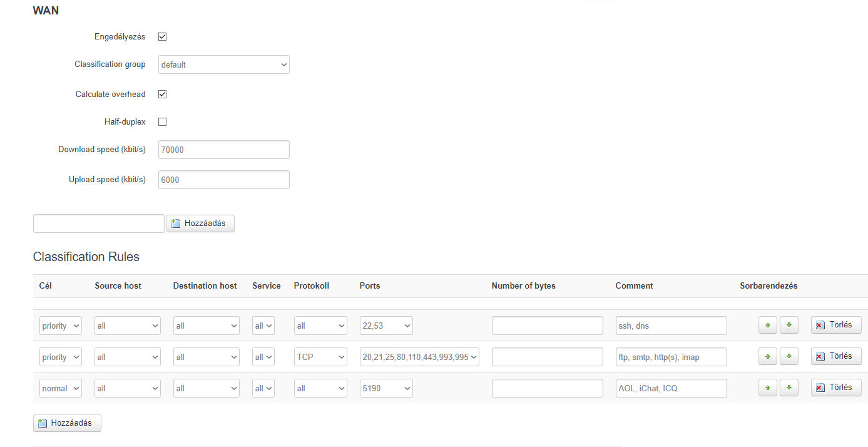Click the Download speed input field
This screenshot has height=447, width=868.
224,150
